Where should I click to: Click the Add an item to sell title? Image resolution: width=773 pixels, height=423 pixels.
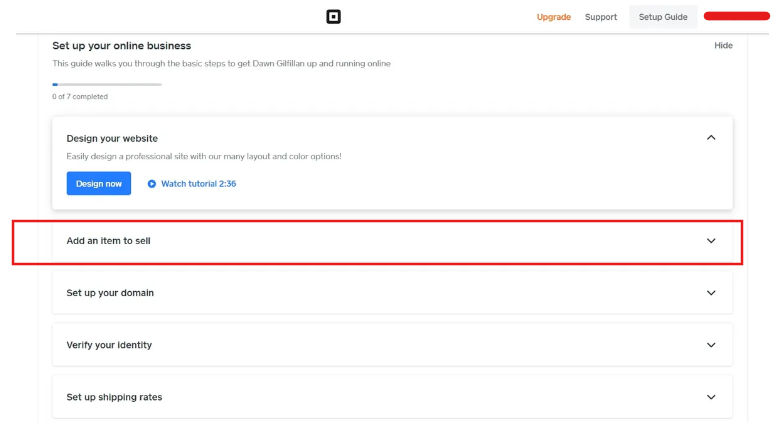(108, 241)
